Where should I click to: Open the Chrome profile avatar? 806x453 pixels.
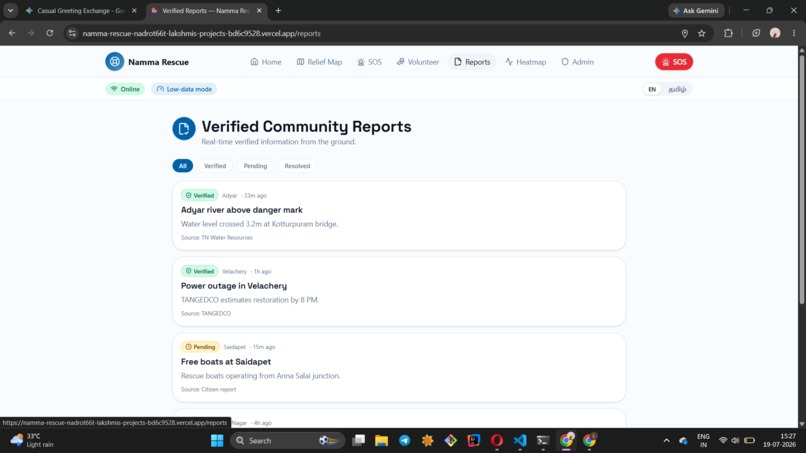click(x=775, y=33)
